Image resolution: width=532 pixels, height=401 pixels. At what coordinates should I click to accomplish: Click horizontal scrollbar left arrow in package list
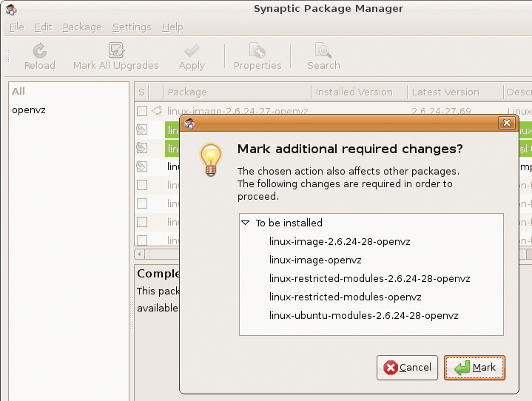[x=139, y=254]
